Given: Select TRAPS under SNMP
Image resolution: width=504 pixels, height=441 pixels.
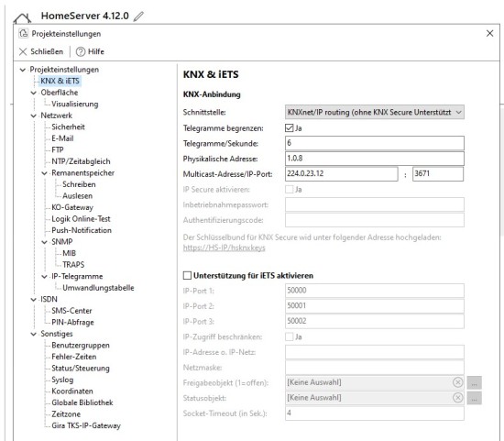Looking at the screenshot, I should point(73,265).
